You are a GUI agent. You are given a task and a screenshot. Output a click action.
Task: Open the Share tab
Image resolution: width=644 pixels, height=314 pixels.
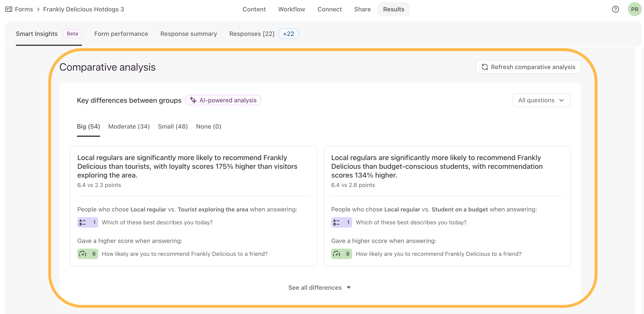(362, 9)
